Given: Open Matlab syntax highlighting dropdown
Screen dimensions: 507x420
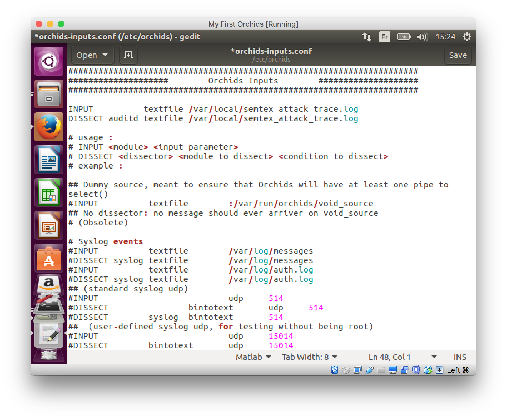Looking at the screenshot, I should point(253,357).
